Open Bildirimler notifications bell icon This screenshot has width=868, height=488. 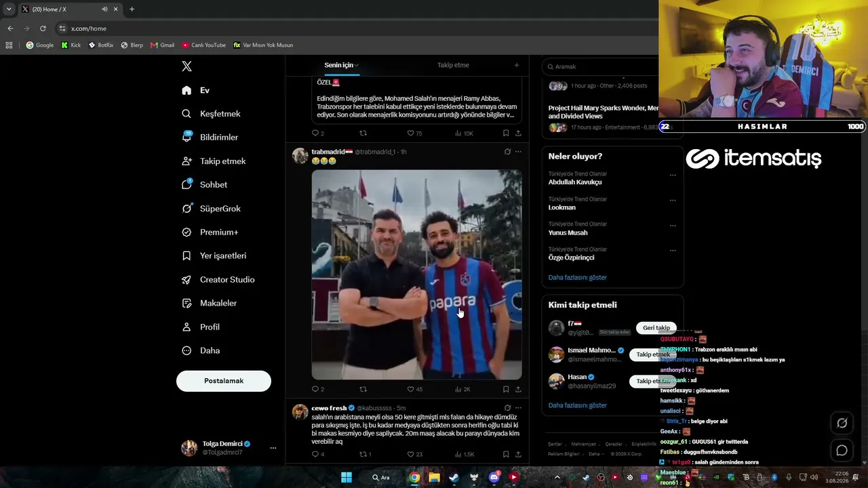click(186, 137)
